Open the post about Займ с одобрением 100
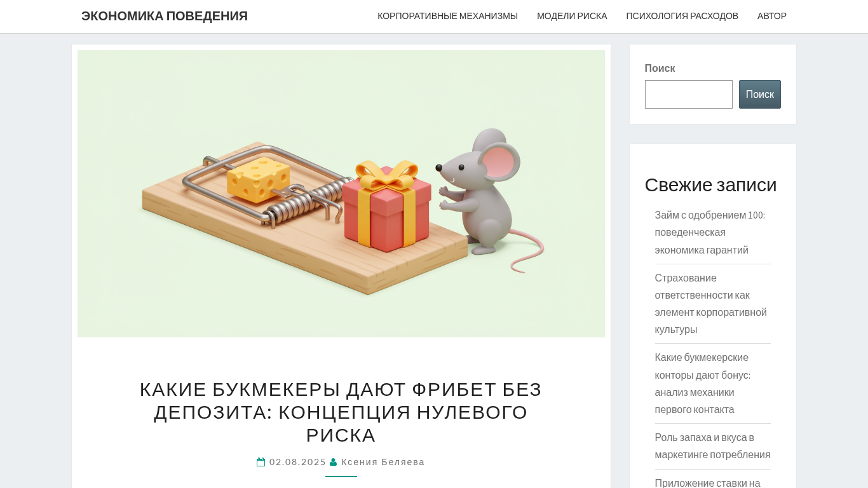Viewport: 868px width, 488px height. coord(710,233)
